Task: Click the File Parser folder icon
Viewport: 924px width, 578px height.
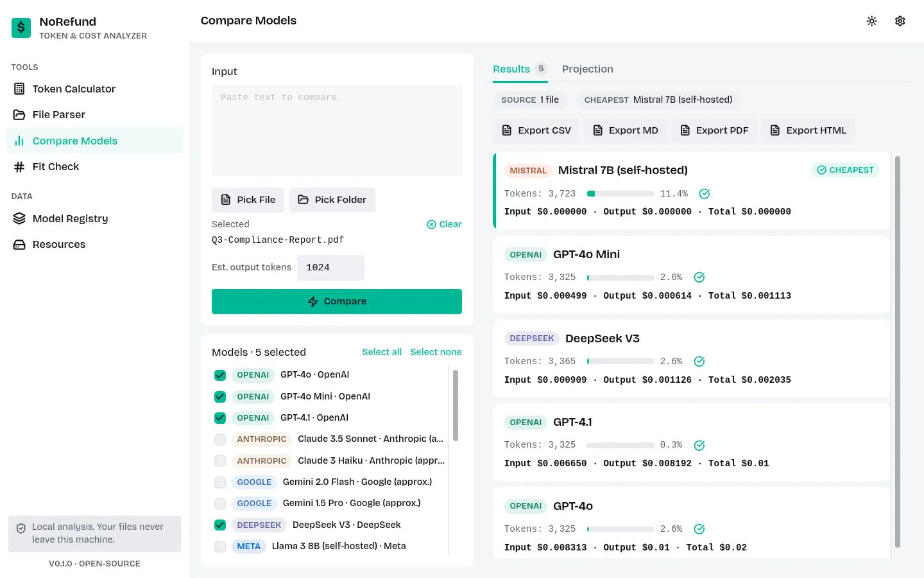Action: point(19,115)
